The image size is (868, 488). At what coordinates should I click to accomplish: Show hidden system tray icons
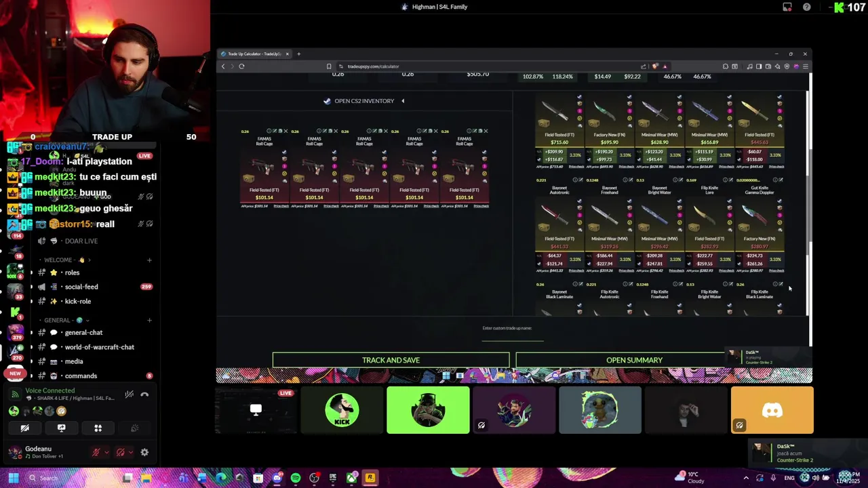coord(747,478)
